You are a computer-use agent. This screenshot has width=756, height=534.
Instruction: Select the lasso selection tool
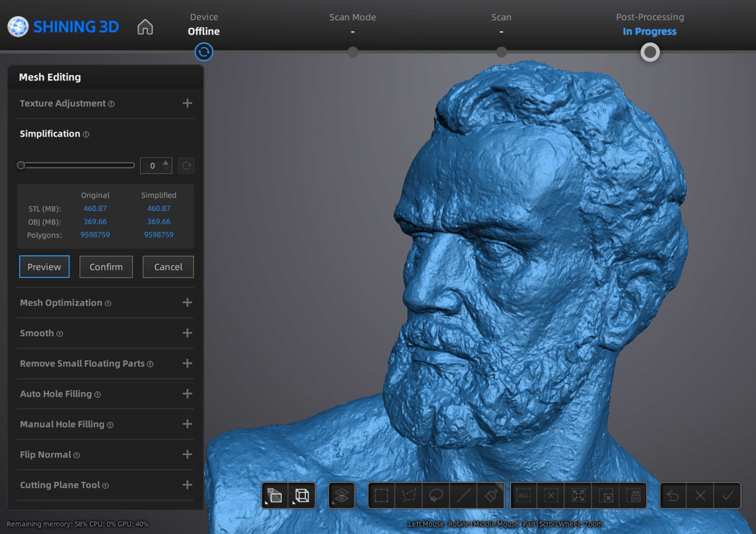pos(436,495)
